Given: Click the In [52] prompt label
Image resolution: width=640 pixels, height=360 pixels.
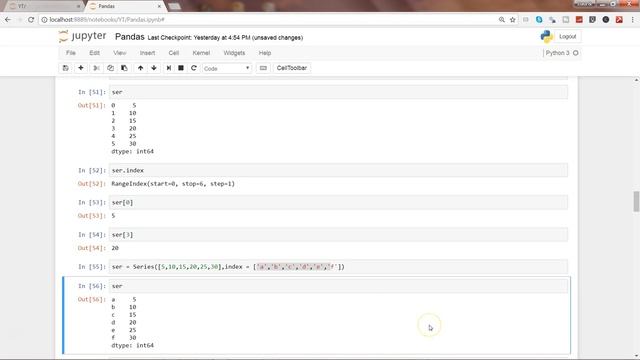Looking at the screenshot, I should pos(91,171).
